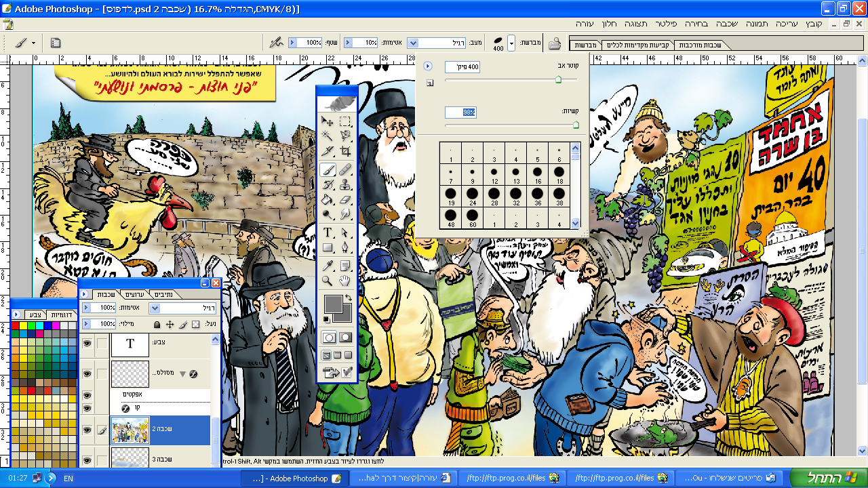Select the History Brush tool
868x488 pixels.
[x=328, y=184]
